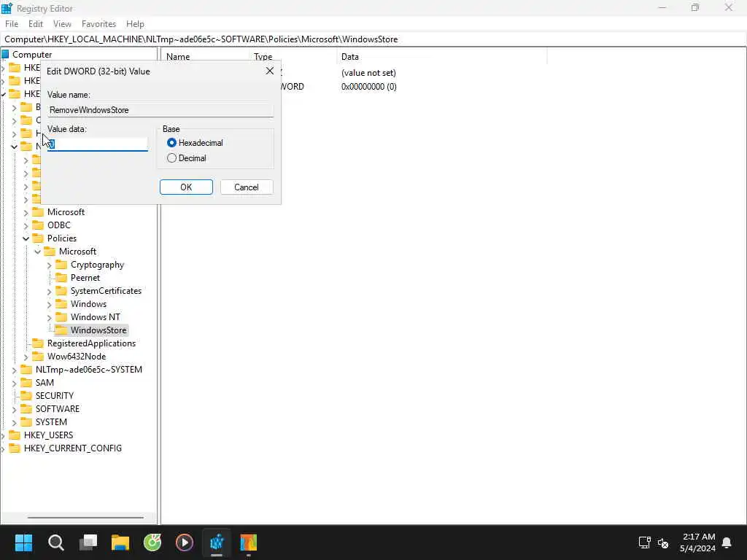This screenshot has width=747, height=560.
Task: Cancel the Edit DWORD dialog
Action: coord(247,187)
